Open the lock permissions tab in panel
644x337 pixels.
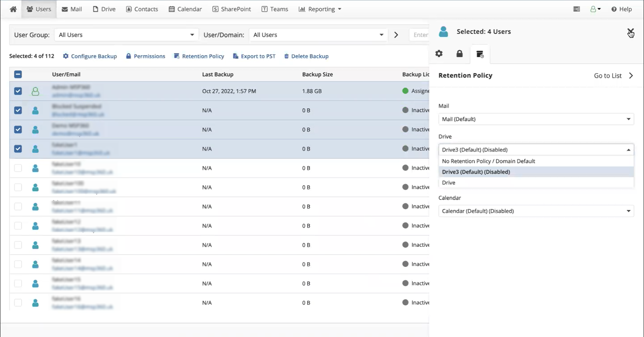pos(459,54)
